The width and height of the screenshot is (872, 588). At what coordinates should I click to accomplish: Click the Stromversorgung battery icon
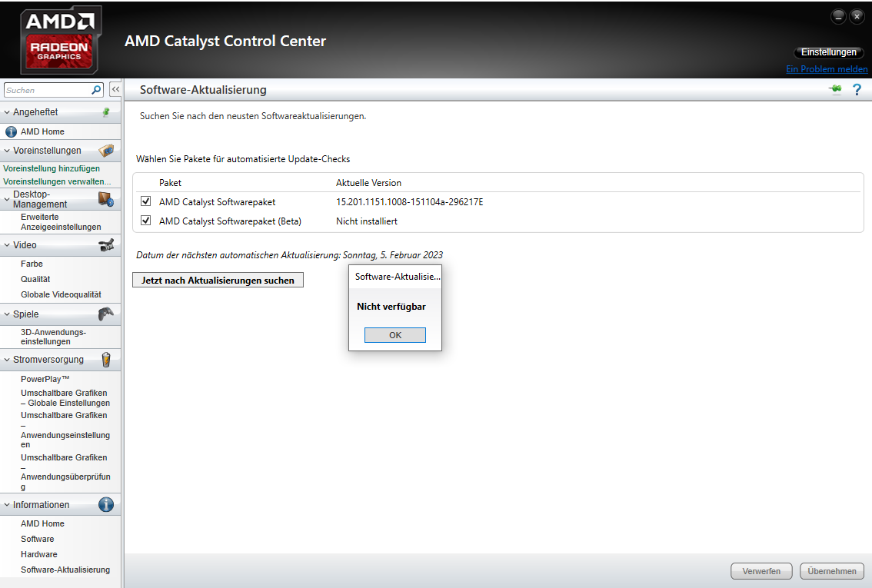pos(106,360)
